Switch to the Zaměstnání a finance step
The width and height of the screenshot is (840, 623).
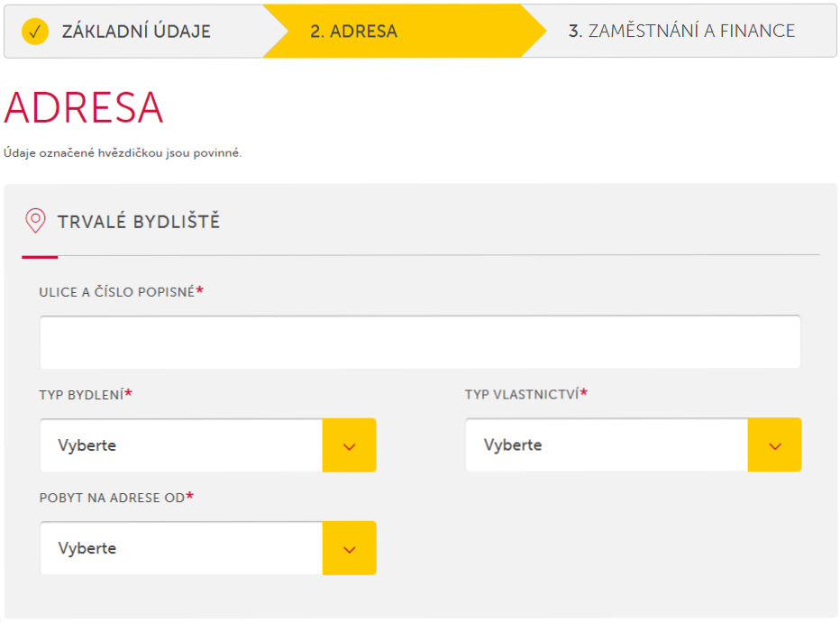point(681,32)
